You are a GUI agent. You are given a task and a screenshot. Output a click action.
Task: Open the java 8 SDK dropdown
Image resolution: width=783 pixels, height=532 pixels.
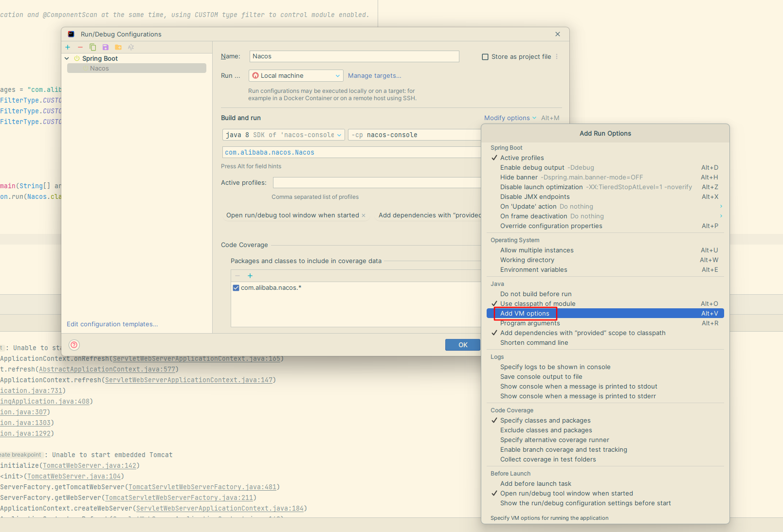click(x=284, y=135)
